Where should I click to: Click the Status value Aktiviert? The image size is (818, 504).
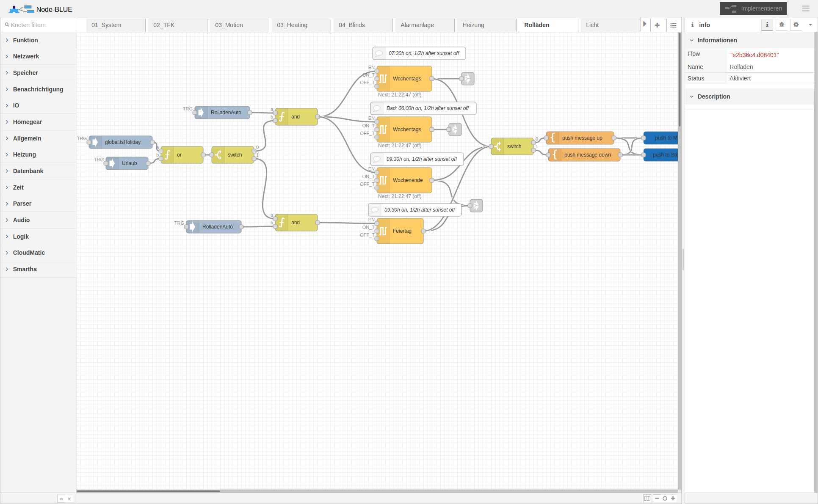740,78
